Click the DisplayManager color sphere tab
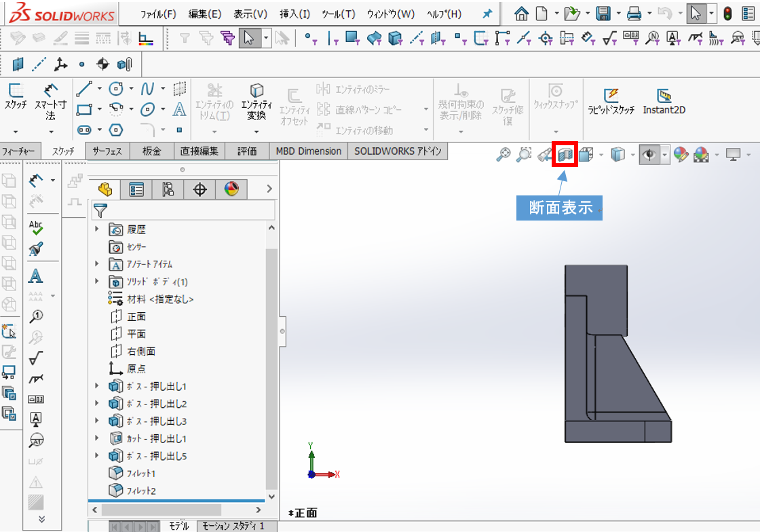Viewport: 760px width, 532px height. click(231, 189)
